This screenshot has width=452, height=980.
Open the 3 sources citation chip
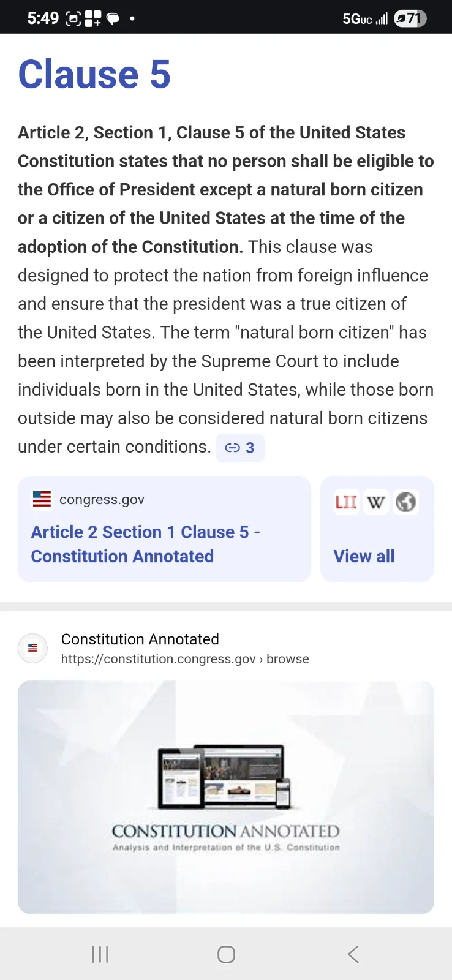(240, 448)
